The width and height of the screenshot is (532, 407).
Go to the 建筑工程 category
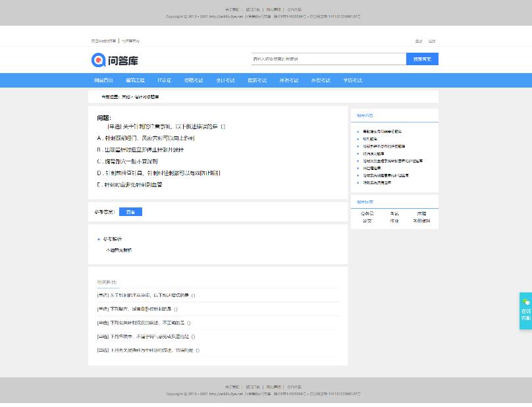pyautogui.click(x=135, y=80)
